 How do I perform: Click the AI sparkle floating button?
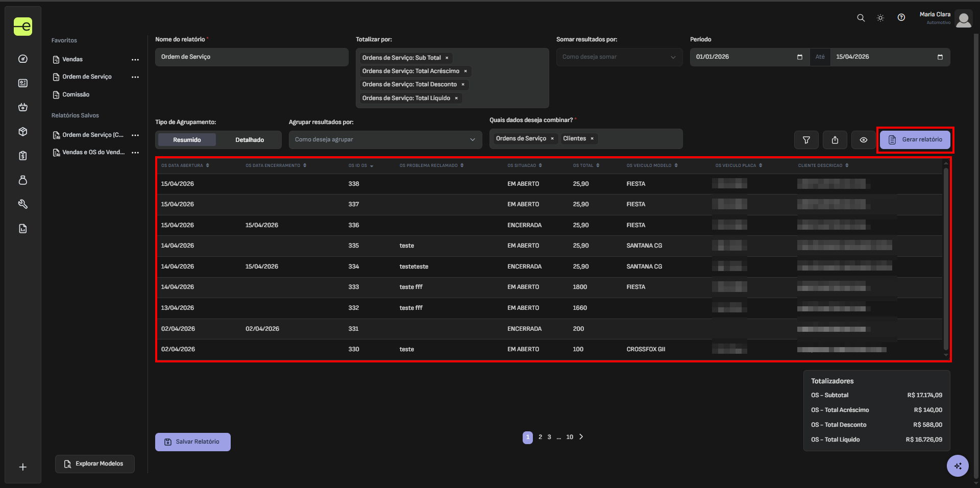point(958,466)
